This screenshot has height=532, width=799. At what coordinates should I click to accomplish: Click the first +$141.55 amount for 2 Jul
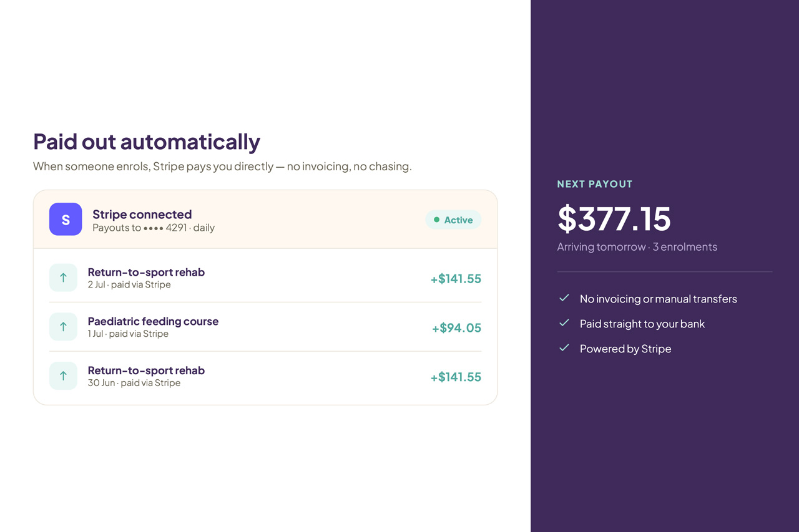coord(456,279)
